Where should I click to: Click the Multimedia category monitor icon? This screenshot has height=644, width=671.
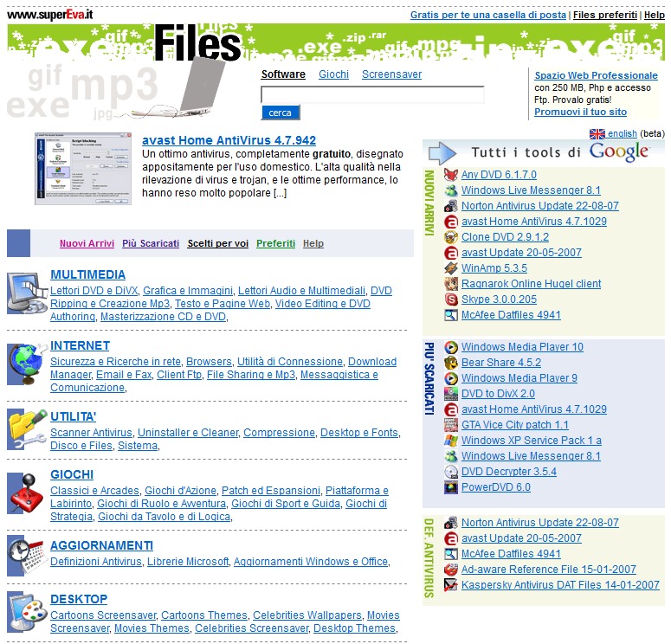click(x=27, y=293)
